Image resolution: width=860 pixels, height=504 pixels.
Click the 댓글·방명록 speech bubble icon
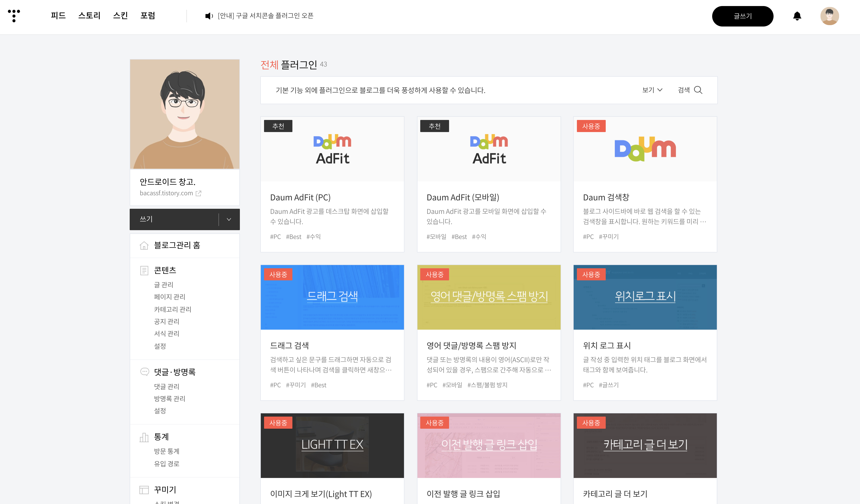coord(144,372)
